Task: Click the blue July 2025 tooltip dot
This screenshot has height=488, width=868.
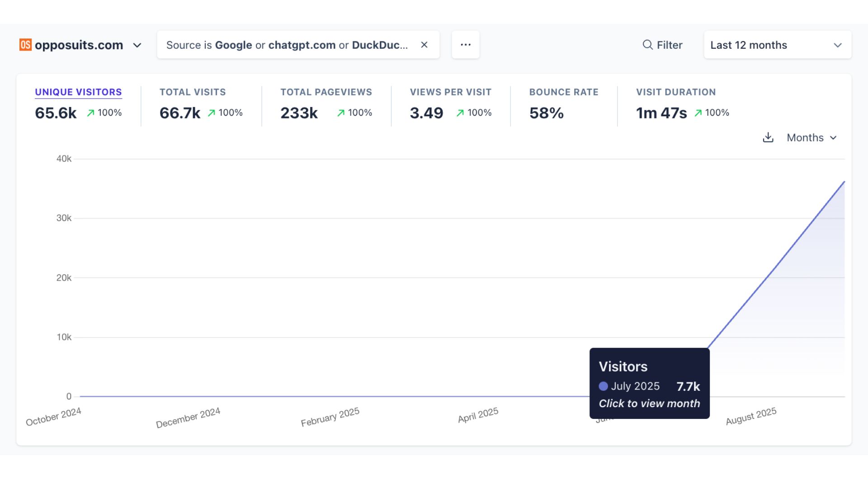Action: (603, 386)
